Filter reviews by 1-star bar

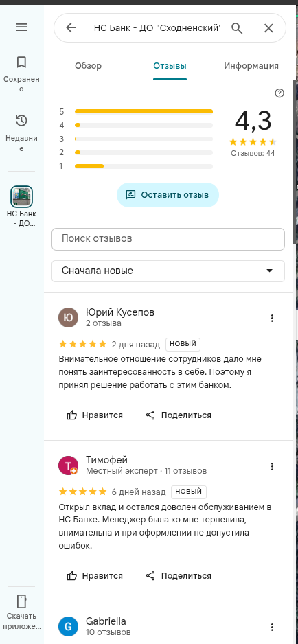[x=144, y=166]
